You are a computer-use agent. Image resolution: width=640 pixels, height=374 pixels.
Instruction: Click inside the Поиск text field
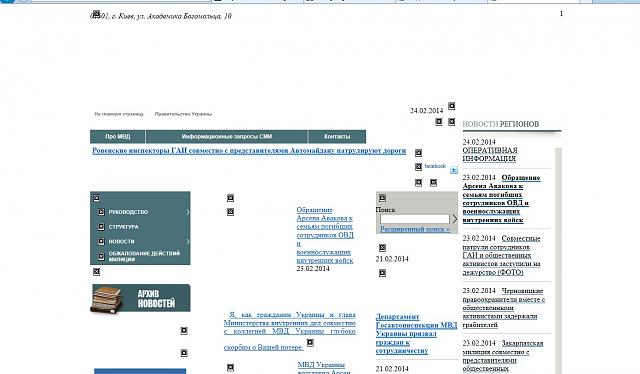[415, 219]
